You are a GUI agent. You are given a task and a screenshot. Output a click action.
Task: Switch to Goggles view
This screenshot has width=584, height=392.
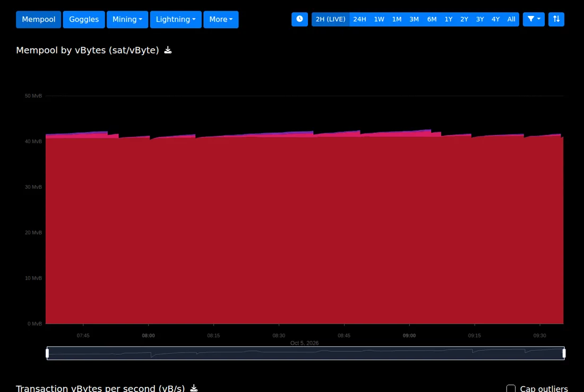tap(84, 19)
